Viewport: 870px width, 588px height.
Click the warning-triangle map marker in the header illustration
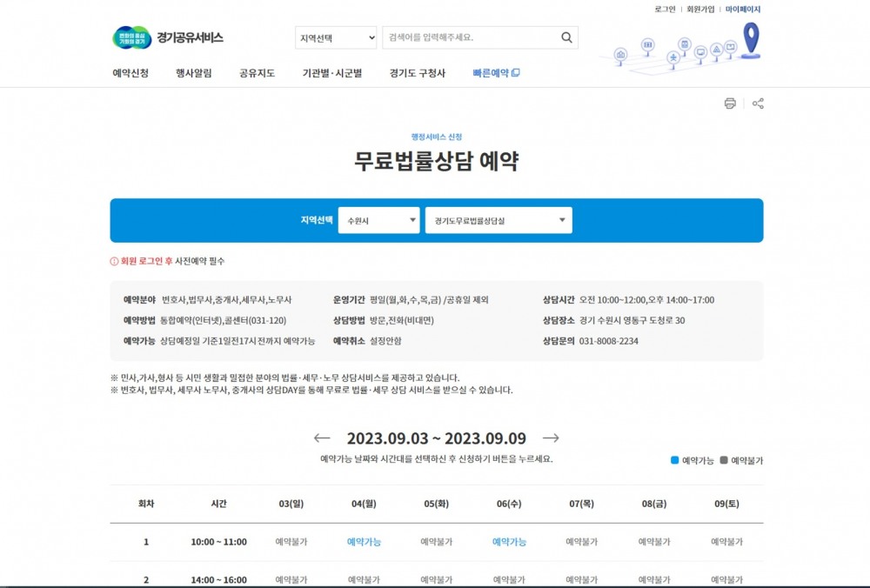pyautogui.click(x=716, y=50)
